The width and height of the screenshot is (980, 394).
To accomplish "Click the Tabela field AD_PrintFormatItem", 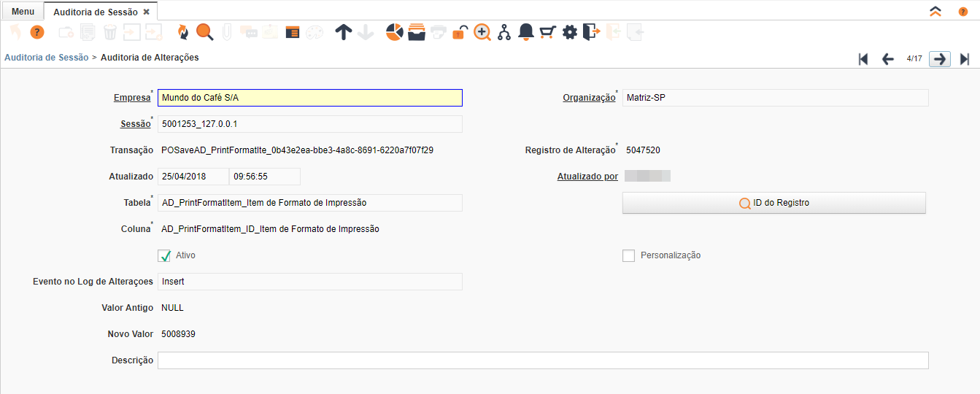I will (310, 203).
